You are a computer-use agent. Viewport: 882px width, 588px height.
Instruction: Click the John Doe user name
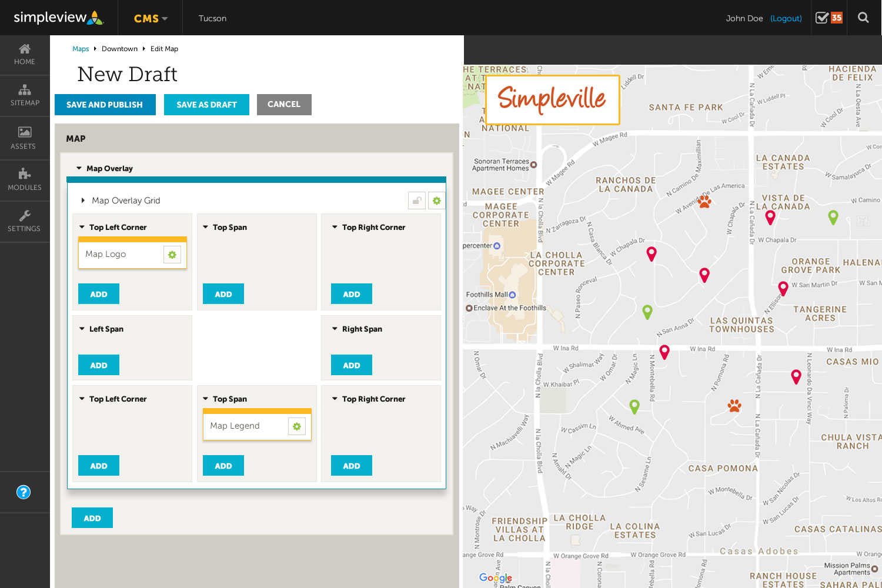tap(744, 18)
